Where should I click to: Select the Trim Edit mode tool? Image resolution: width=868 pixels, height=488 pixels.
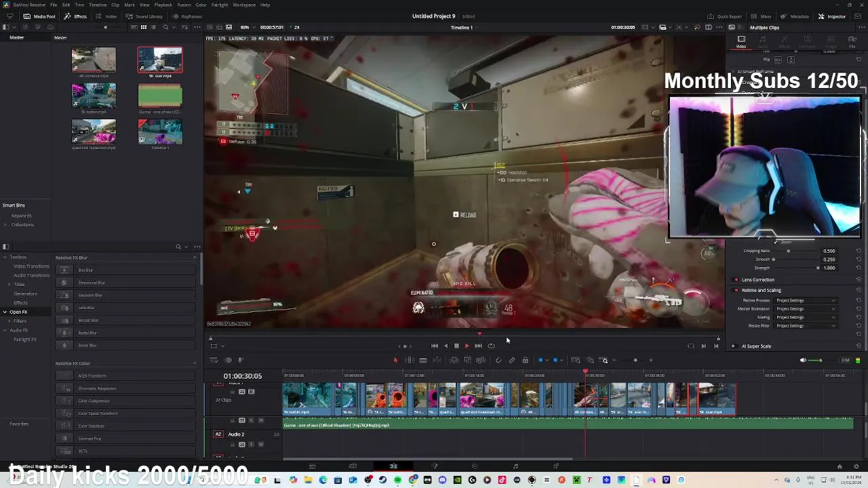click(x=409, y=361)
